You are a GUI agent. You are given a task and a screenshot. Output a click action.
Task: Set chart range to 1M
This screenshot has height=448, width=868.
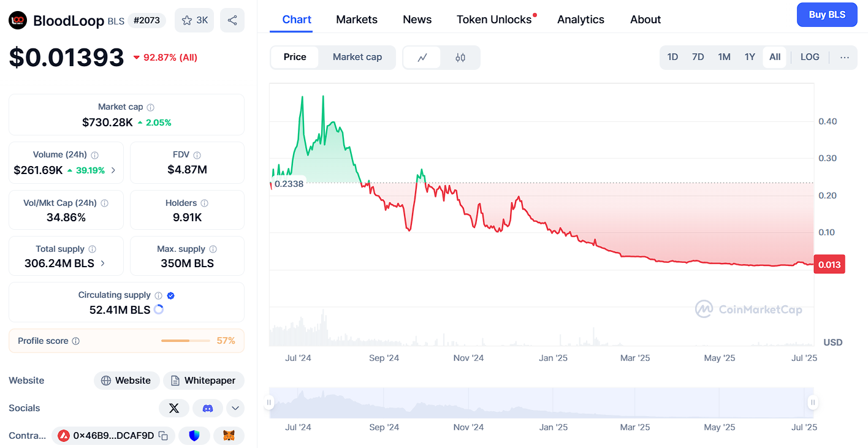[725, 57]
